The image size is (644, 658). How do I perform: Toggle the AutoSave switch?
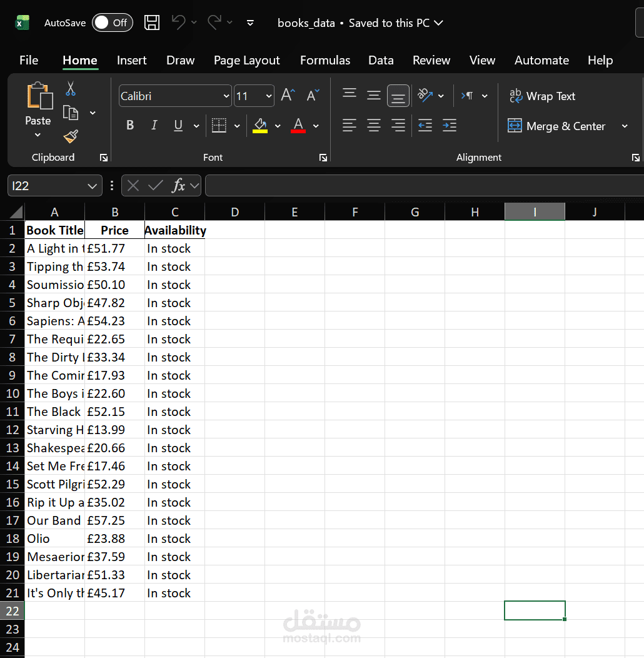(x=112, y=23)
